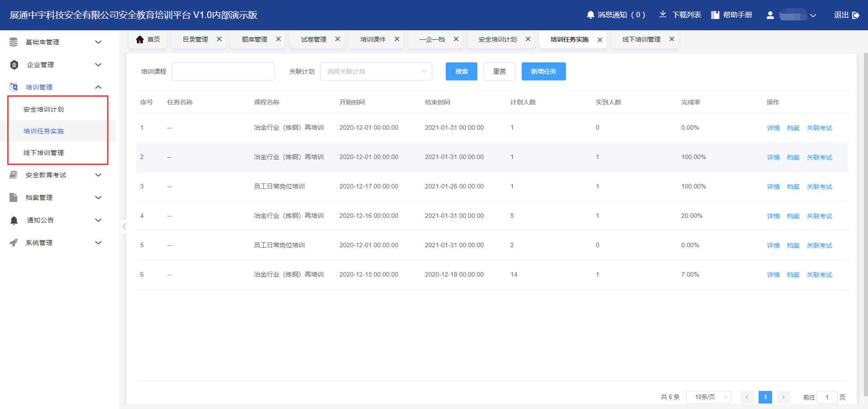
Task: Select 培训任务实施 in the sidebar
Action: (43, 131)
